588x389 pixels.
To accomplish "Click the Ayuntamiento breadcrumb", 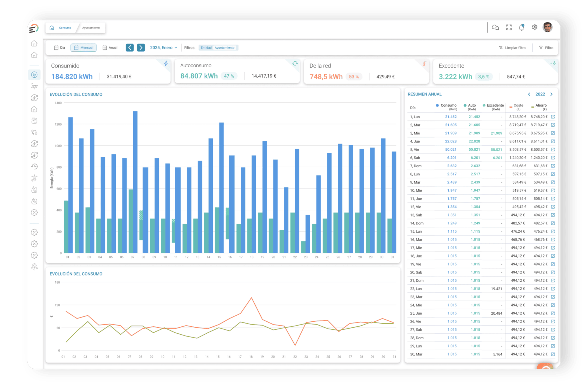I will coord(91,28).
